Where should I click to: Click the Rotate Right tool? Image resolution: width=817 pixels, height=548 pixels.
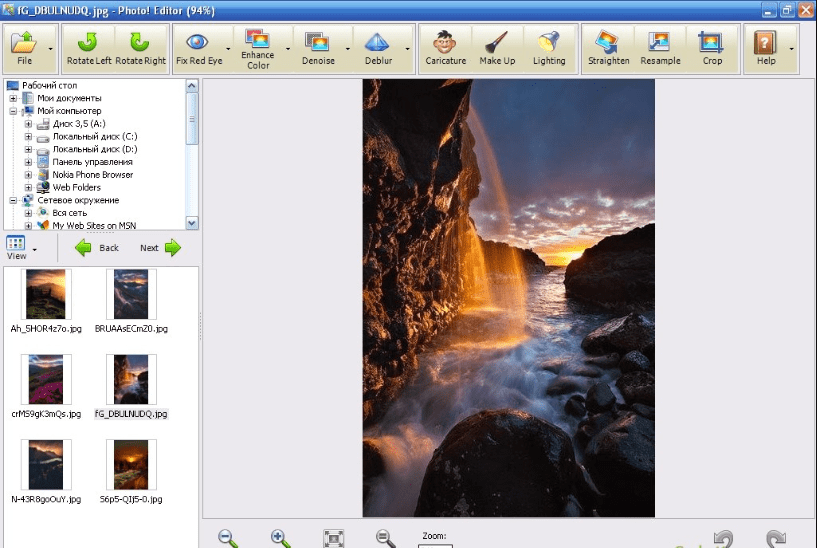tap(140, 48)
